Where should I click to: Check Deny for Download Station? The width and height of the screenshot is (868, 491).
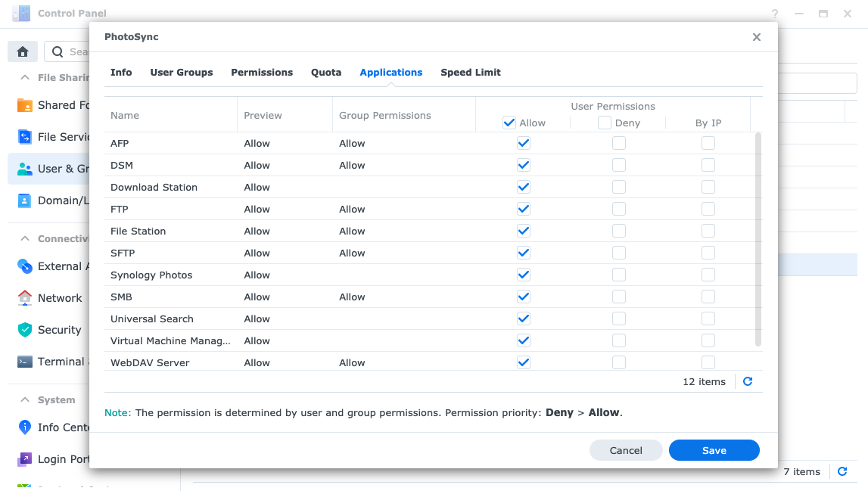[619, 187]
